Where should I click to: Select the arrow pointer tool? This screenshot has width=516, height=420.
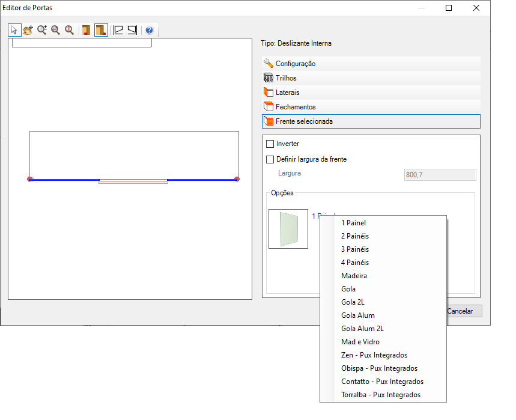(x=14, y=30)
